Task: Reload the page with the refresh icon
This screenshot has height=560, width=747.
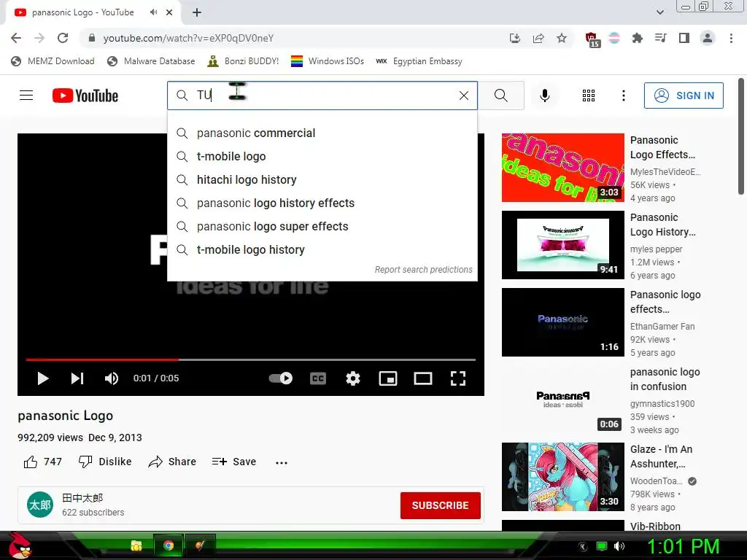Action: pyautogui.click(x=63, y=38)
